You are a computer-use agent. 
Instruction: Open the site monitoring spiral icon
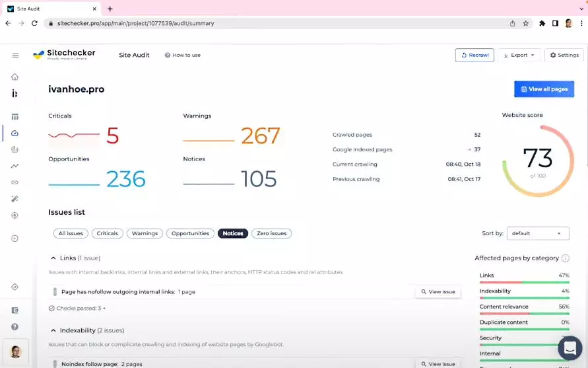(15, 149)
